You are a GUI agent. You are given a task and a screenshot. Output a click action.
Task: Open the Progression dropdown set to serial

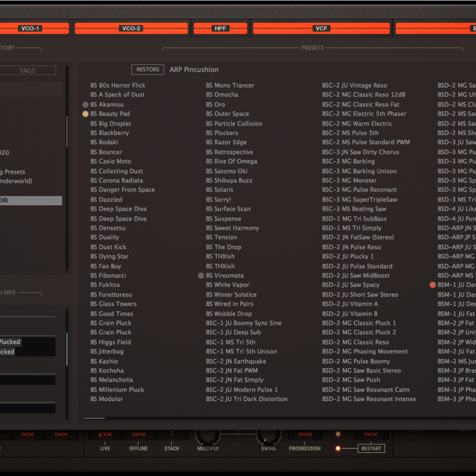pos(305,434)
